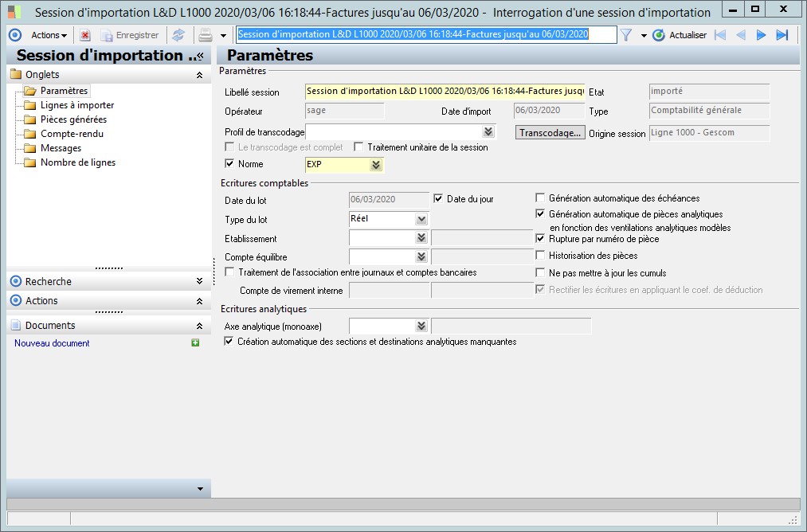Screen dimensions: 807x532
Task: Uncheck the Date du jour checkbox
Action: pyautogui.click(x=438, y=198)
